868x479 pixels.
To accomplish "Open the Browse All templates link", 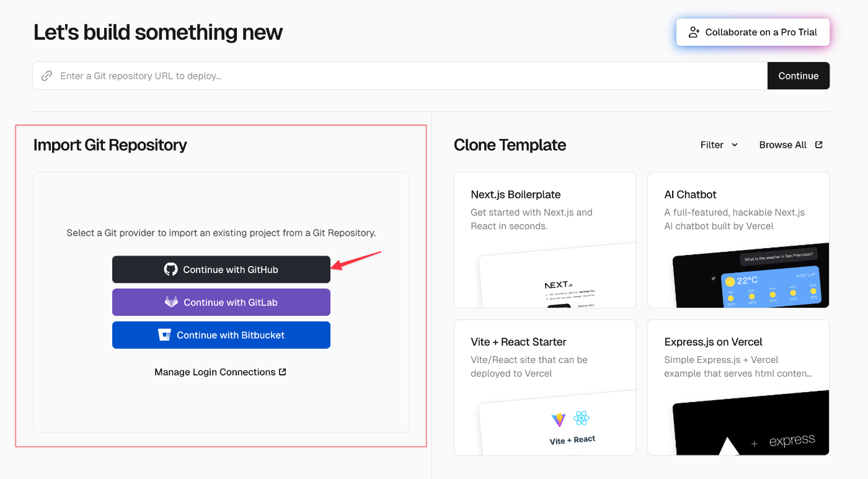I will click(783, 145).
